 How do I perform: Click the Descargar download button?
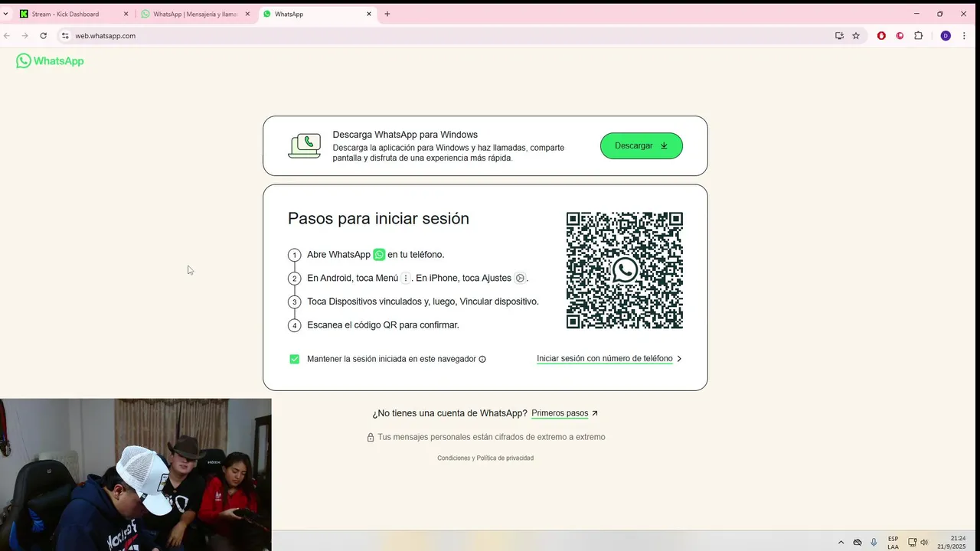(x=642, y=145)
